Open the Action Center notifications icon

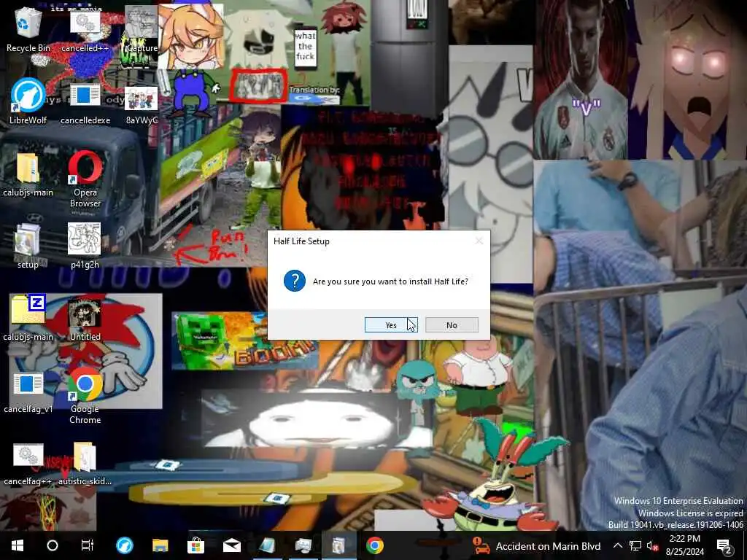tap(724, 545)
